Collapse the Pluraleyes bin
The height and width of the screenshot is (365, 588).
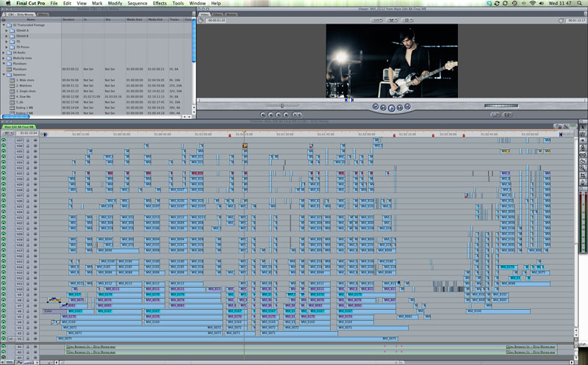click(4, 64)
